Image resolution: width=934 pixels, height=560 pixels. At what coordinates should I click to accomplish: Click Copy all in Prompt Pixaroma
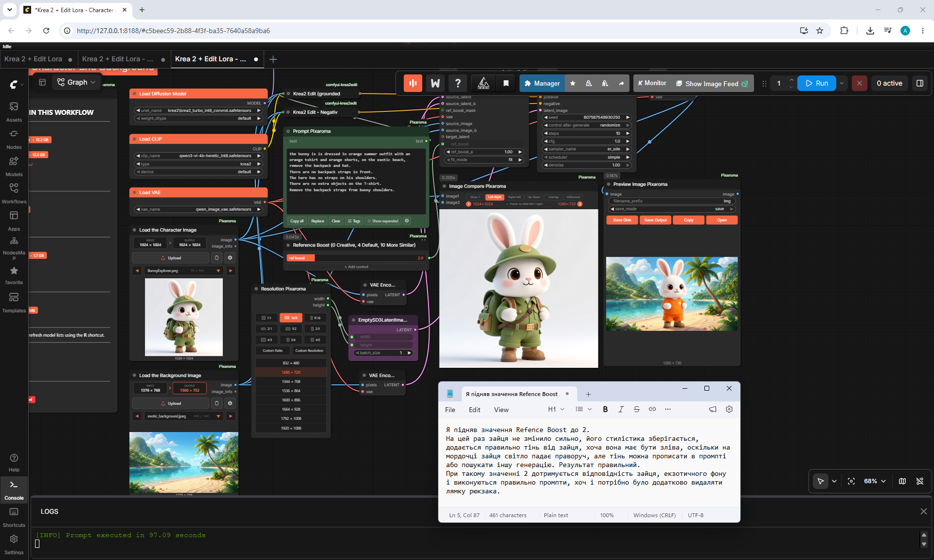(x=297, y=221)
